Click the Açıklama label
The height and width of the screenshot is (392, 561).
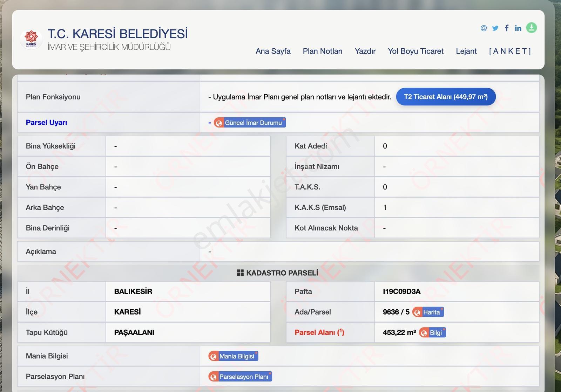41,252
